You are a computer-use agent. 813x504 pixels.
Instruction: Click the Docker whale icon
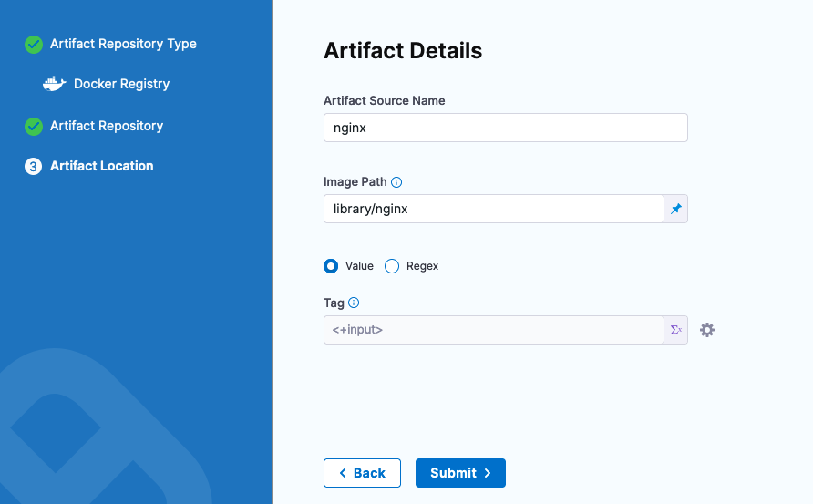[55, 84]
